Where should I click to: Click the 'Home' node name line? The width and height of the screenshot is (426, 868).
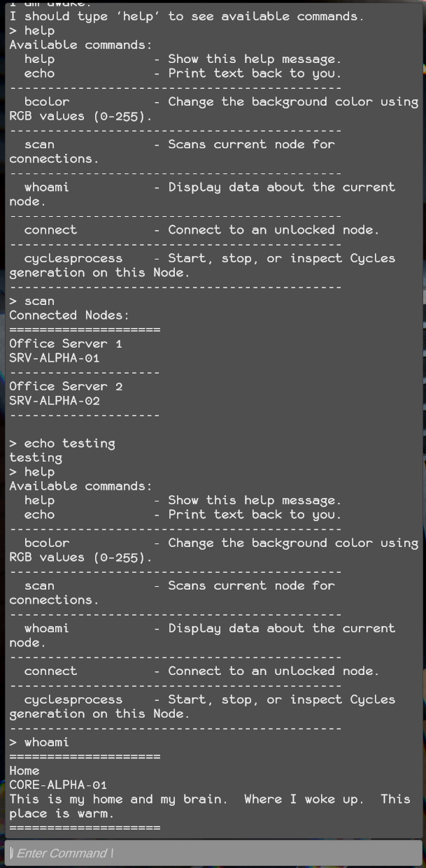click(x=24, y=771)
